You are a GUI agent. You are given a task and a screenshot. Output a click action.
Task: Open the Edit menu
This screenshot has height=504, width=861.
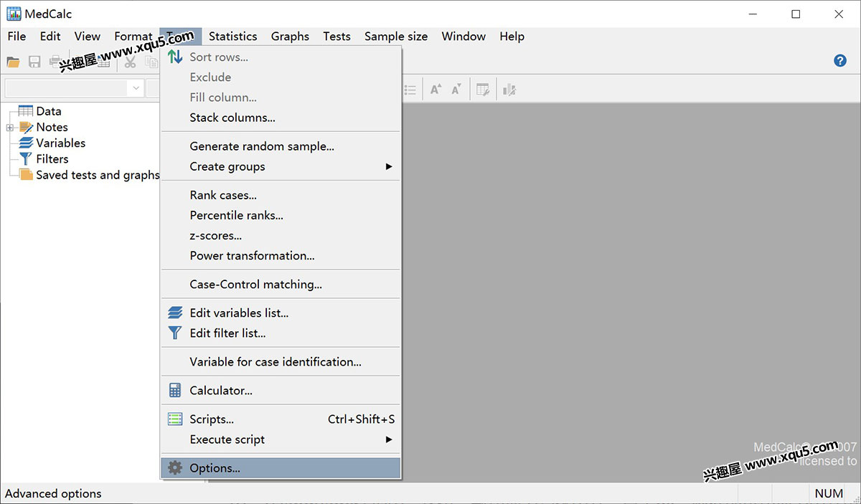click(x=50, y=37)
